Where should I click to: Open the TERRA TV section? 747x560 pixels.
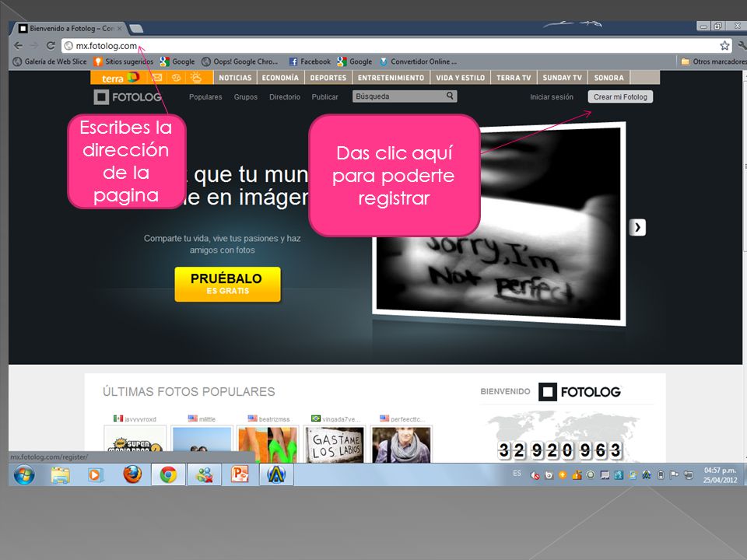(x=514, y=78)
